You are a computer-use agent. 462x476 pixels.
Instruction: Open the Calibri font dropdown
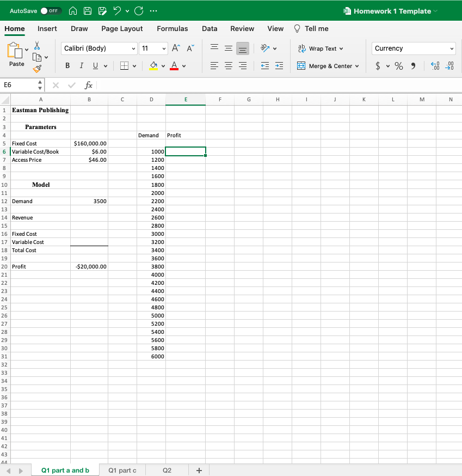[x=133, y=48]
